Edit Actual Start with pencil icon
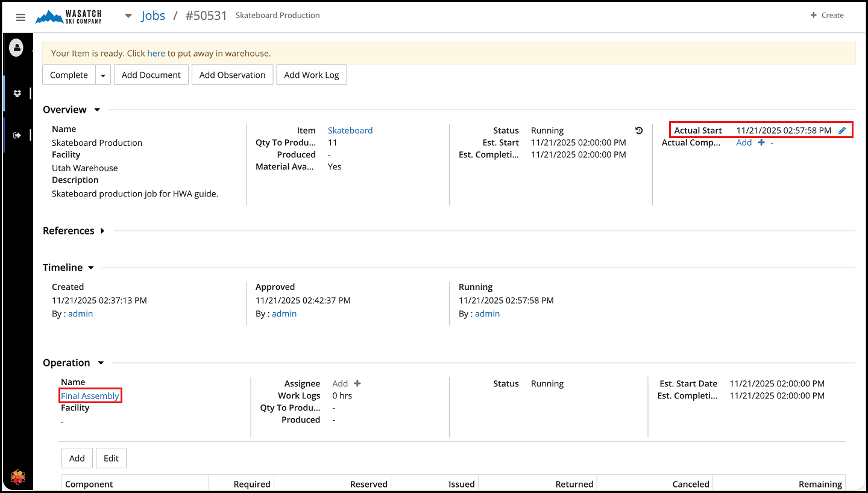 (x=842, y=130)
